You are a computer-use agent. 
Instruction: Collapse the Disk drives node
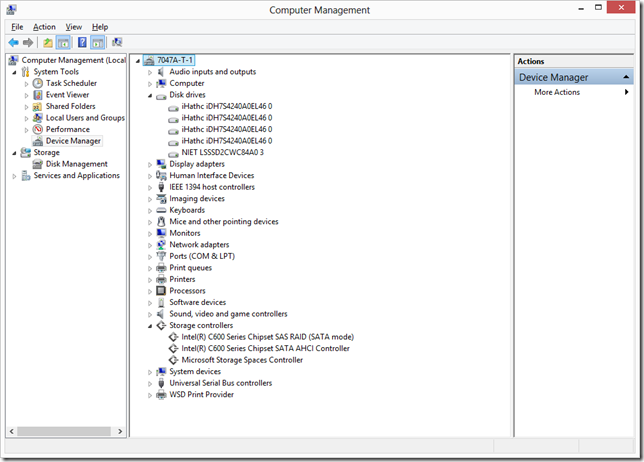tap(150, 96)
